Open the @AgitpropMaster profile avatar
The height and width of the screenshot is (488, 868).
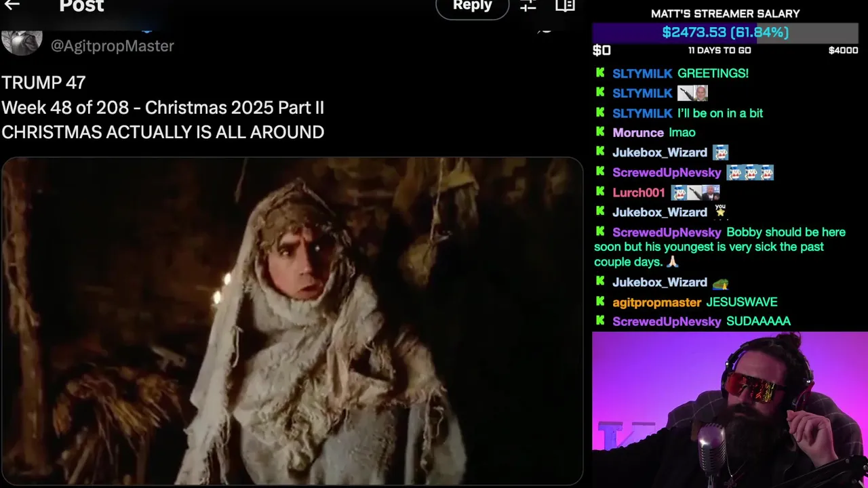point(22,42)
